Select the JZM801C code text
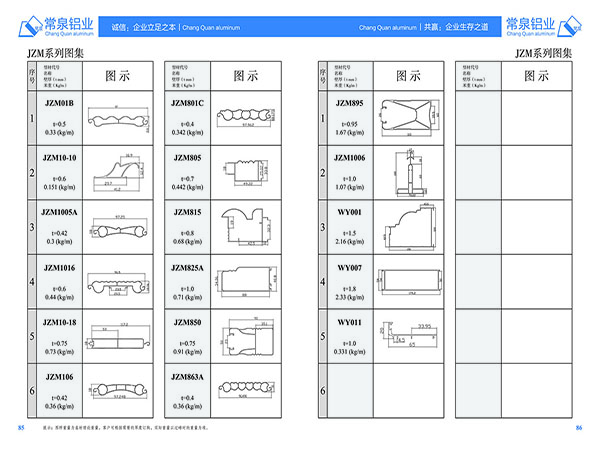The image size is (600, 450). 187,103
